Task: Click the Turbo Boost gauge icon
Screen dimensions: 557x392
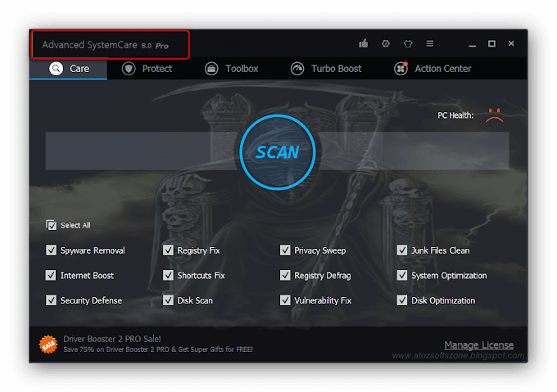Action: click(297, 69)
